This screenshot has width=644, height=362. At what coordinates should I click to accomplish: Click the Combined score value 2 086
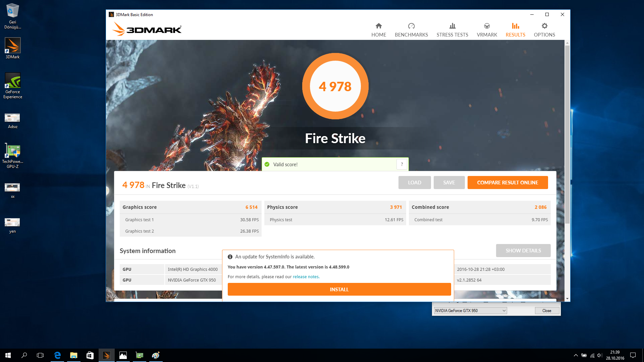click(x=540, y=207)
